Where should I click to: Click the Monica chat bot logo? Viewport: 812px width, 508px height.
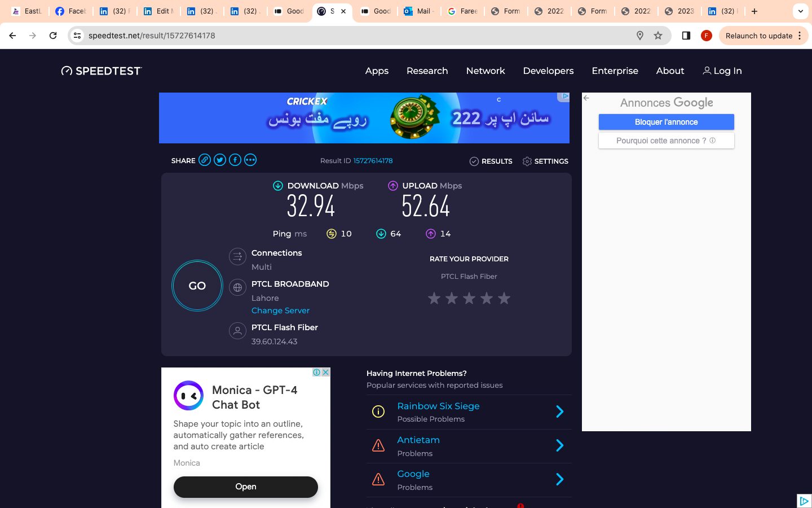point(188,395)
